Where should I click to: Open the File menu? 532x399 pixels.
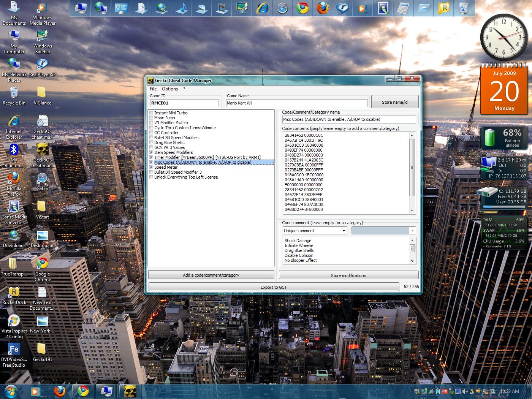(153, 89)
